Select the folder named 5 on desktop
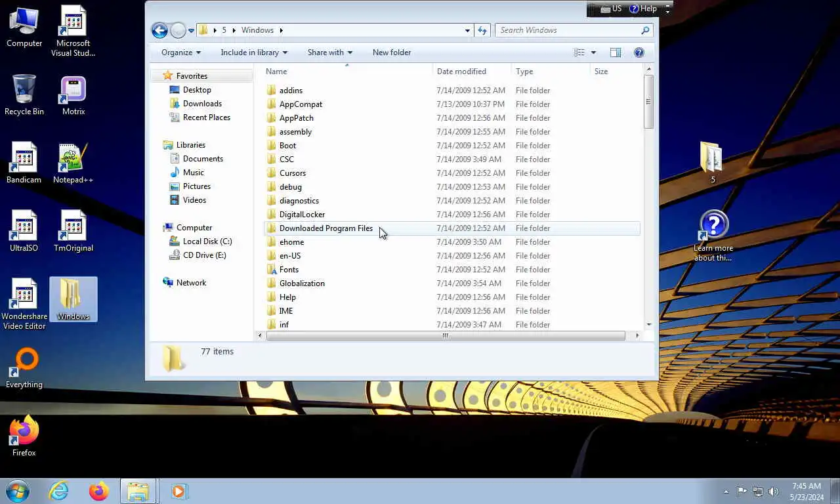This screenshot has width=840, height=504. click(713, 162)
